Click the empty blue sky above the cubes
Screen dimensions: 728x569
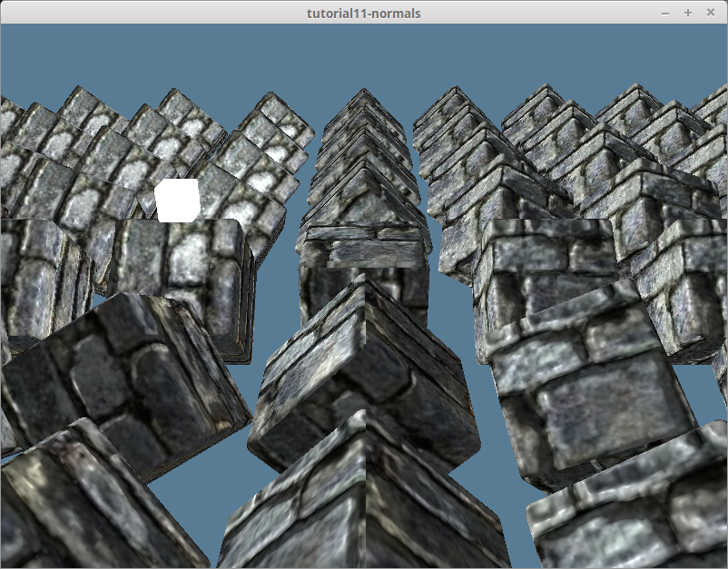coord(363,54)
